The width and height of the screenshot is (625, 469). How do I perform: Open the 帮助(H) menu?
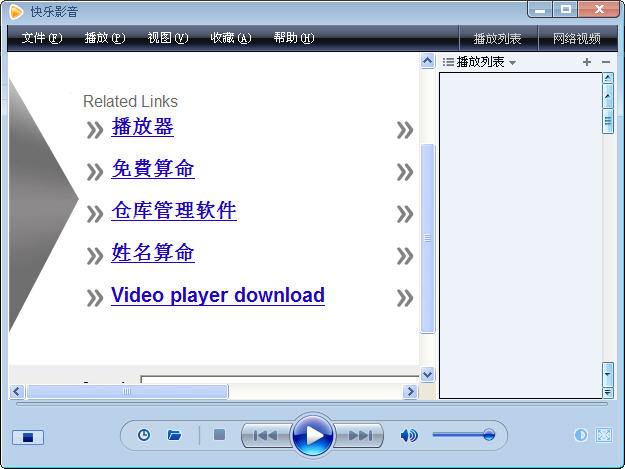click(x=294, y=38)
